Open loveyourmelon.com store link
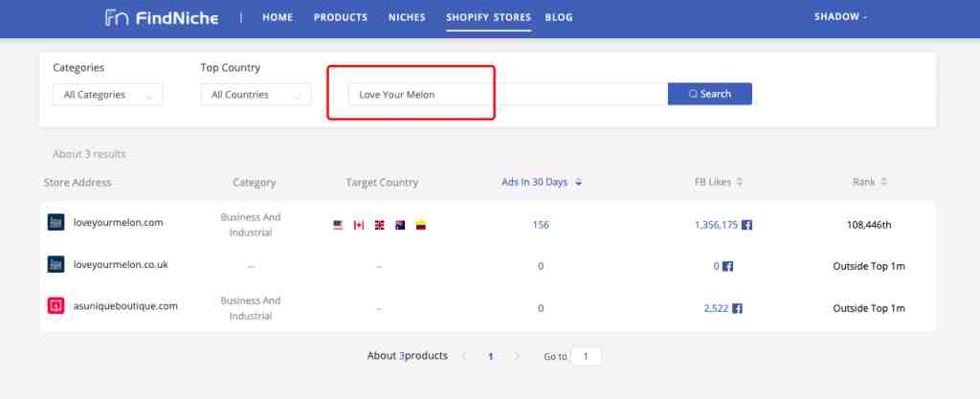The width and height of the screenshot is (980, 399). coord(118,222)
